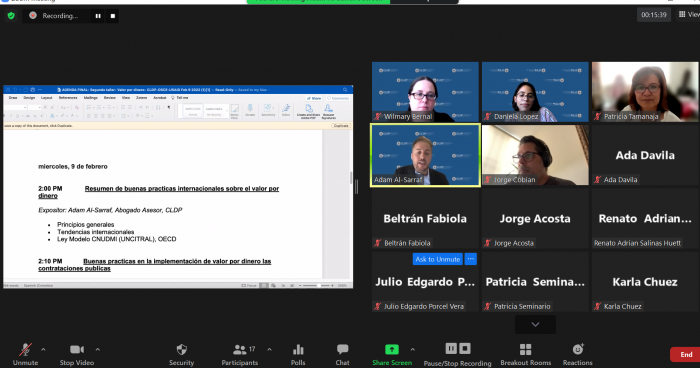Select Adam Al-Sarraf's video thumbnail
This screenshot has width=700, height=368.
(x=425, y=155)
